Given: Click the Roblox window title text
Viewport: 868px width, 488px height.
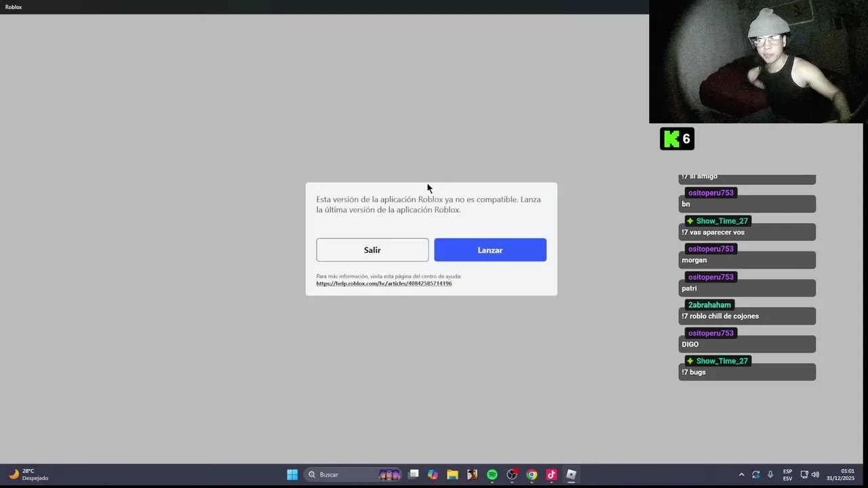Looking at the screenshot, I should pos(14,7).
